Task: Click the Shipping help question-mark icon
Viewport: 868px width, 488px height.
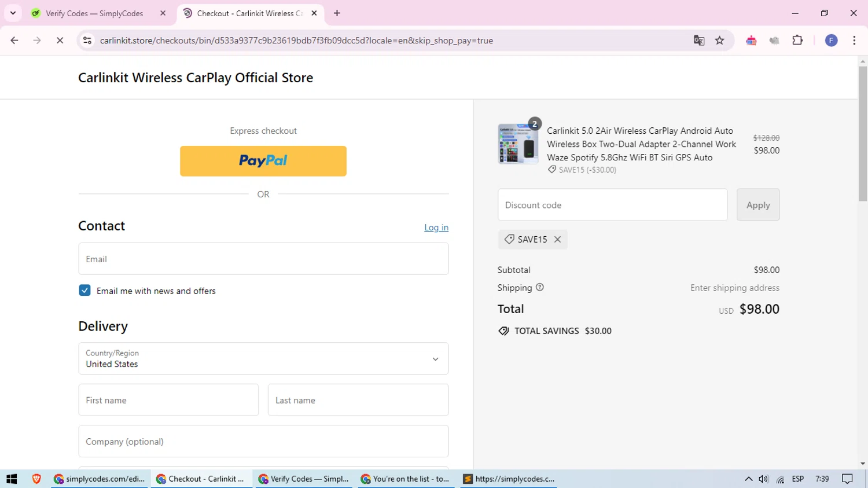Action: [540, 287]
